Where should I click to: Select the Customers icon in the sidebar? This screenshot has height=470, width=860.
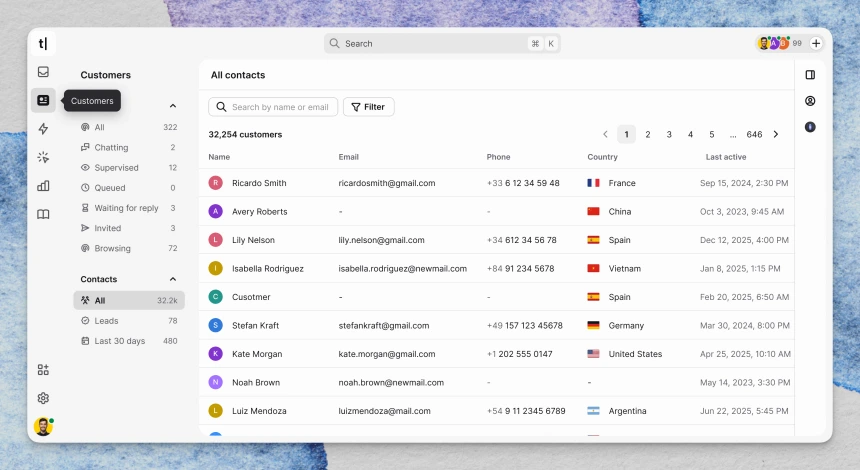(x=43, y=100)
